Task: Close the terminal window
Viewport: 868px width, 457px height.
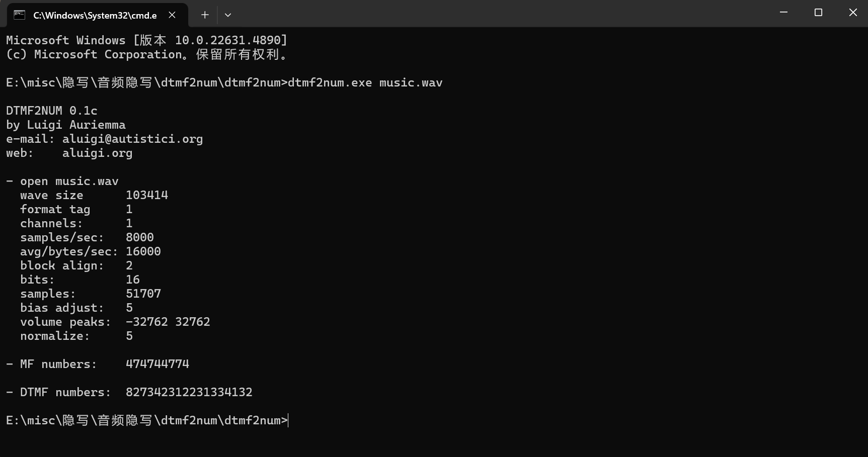Action: 853,13
